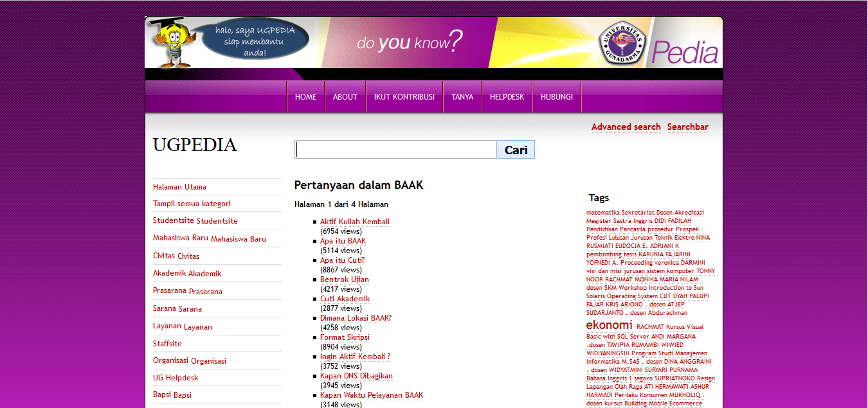Select the 'ANDI MARGANA' tag
The height and width of the screenshot is (408, 868).
click(x=673, y=337)
